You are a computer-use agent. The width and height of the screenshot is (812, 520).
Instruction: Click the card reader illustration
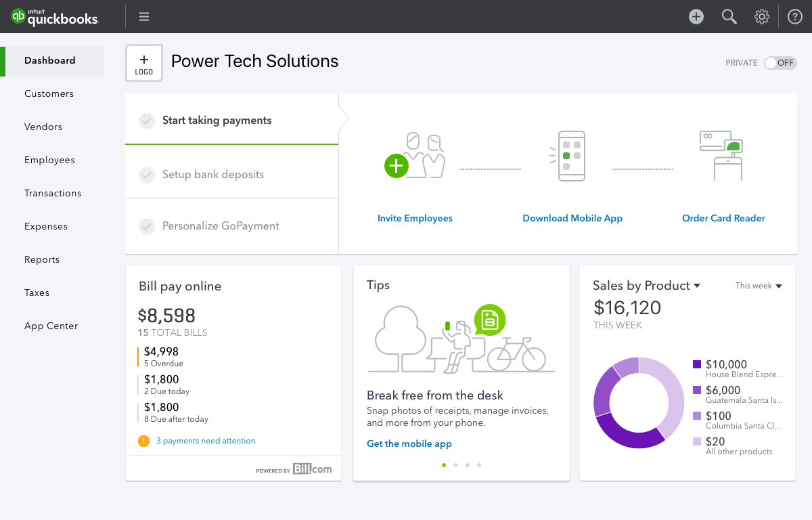721,155
